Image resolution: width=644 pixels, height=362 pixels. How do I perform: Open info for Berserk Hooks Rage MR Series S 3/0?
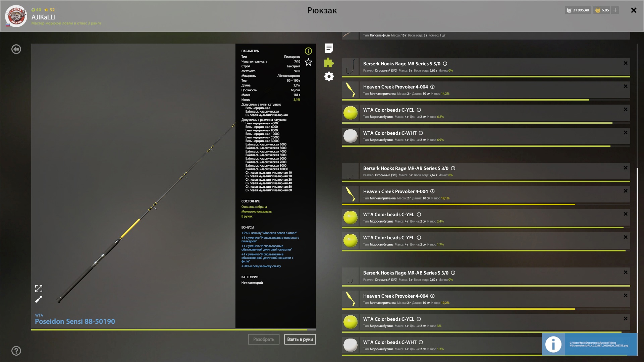pos(445,64)
